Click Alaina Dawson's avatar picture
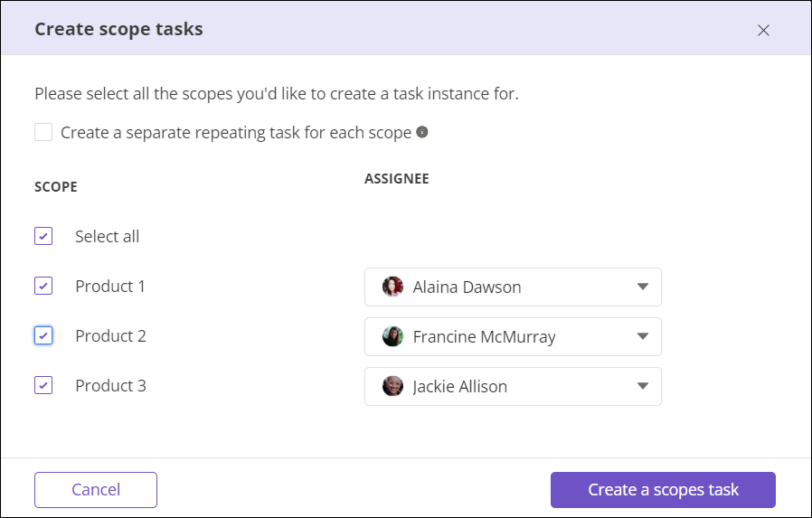 (x=392, y=287)
